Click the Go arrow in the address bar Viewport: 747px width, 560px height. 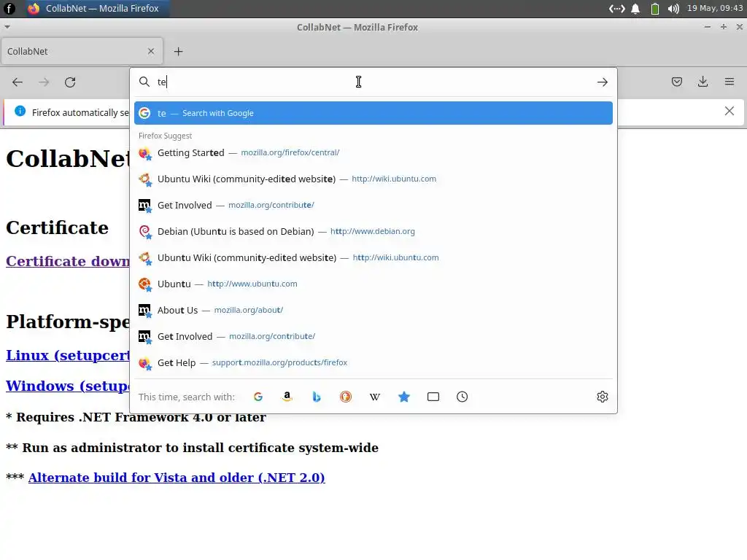602,82
